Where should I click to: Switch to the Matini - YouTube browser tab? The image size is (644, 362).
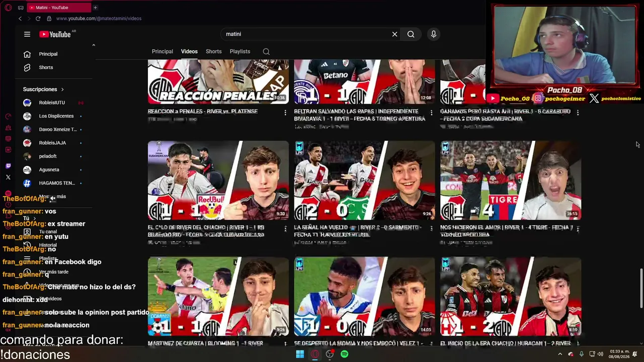click(58, 8)
